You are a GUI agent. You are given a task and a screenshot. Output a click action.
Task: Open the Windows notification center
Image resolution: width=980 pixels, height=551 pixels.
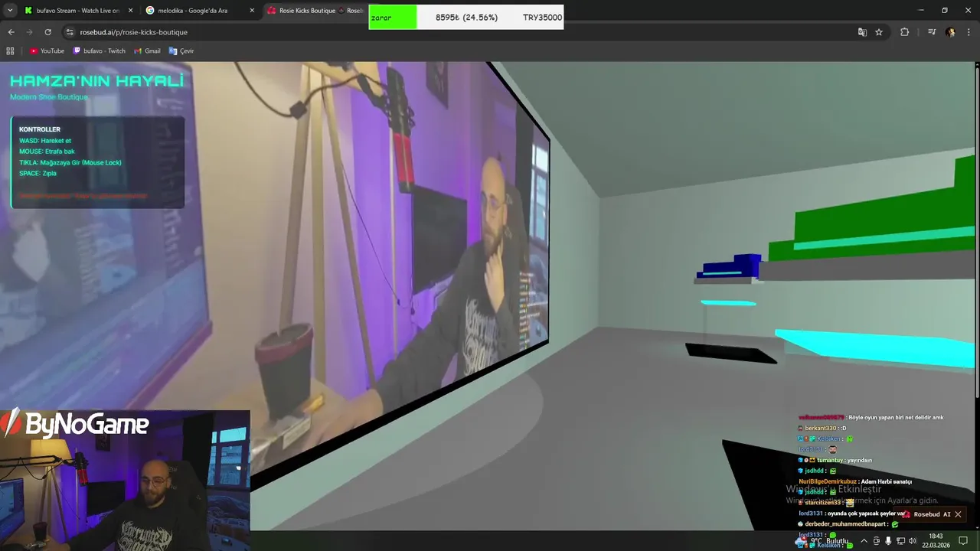(x=964, y=541)
